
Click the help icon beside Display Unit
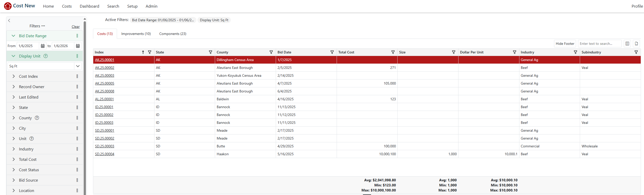coord(46,56)
